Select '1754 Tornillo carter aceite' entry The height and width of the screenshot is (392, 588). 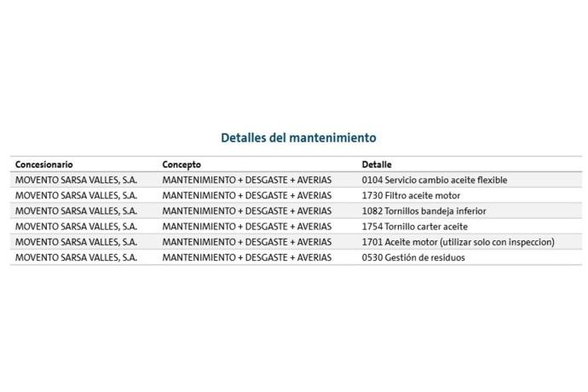[415, 226]
